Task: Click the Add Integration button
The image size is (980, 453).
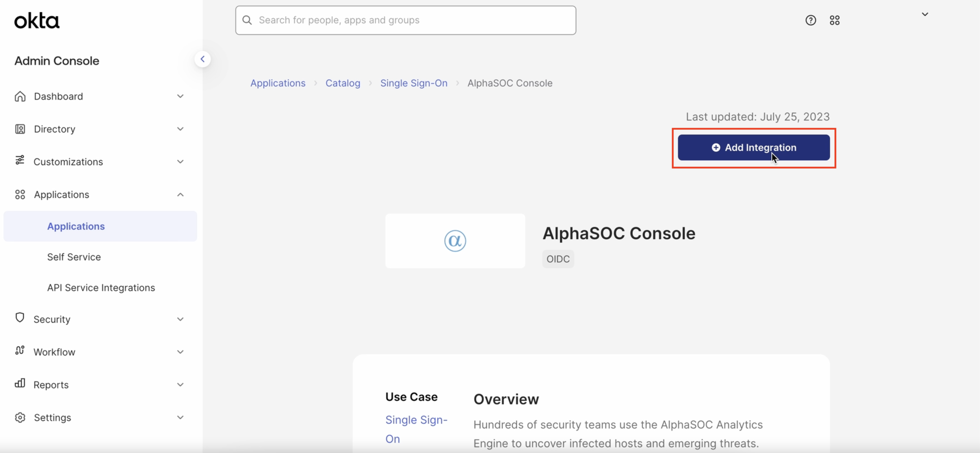Action: click(753, 147)
